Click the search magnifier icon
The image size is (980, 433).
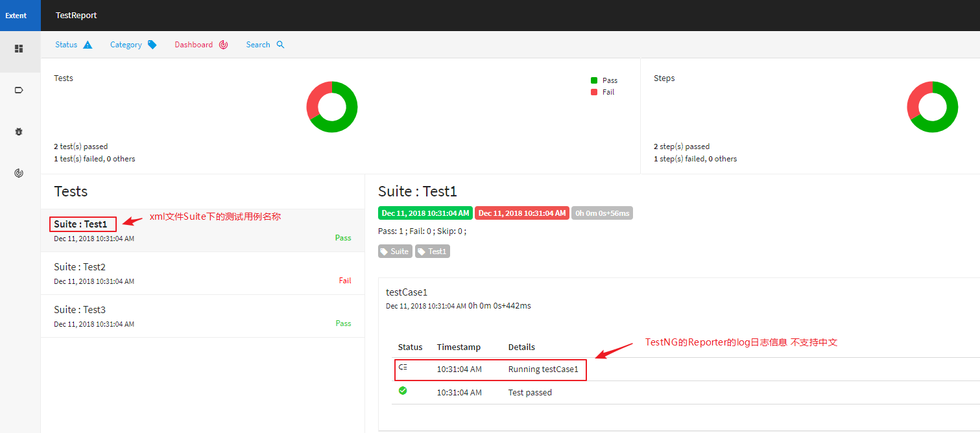[x=280, y=44]
